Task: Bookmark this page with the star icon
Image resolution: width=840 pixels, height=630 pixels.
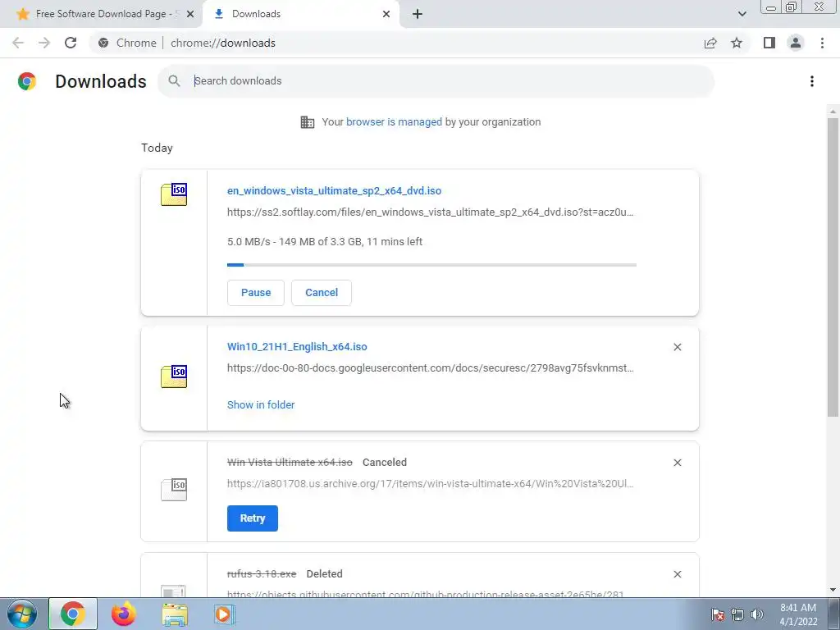Action: pyautogui.click(x=737, y=43)
